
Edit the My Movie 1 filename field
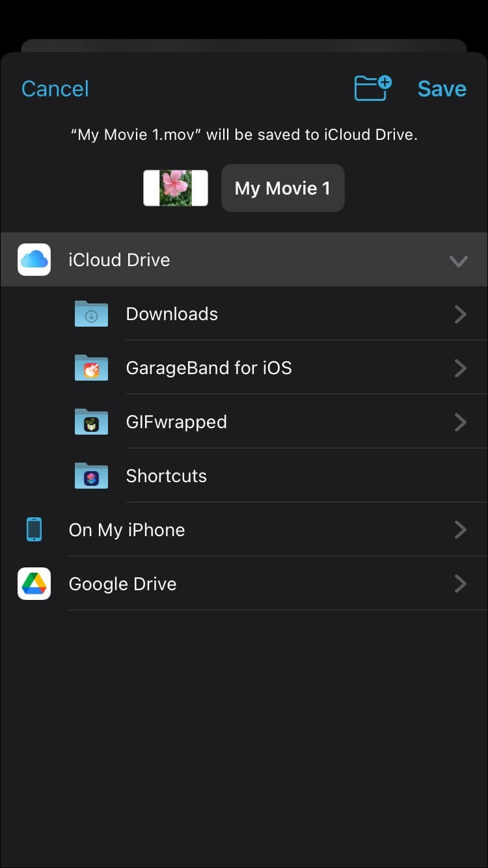point(283,188)
